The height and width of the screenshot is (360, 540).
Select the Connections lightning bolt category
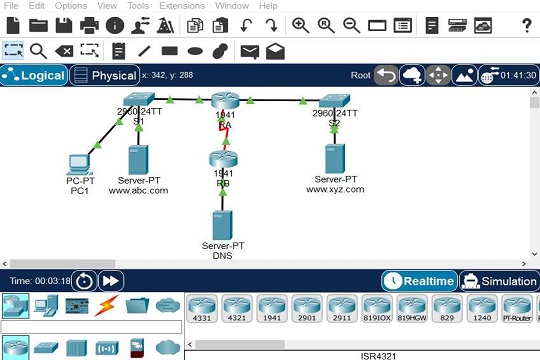coord(106,306)
